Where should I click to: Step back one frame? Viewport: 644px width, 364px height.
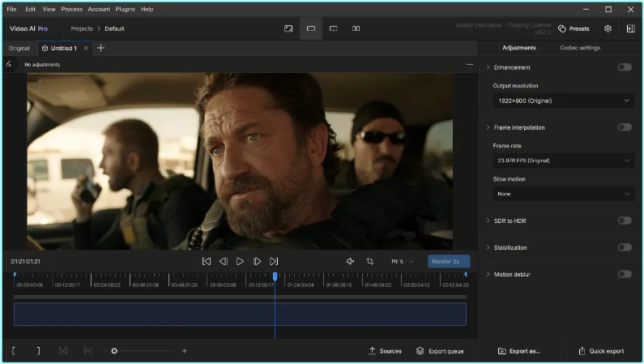tap(223, 261)
